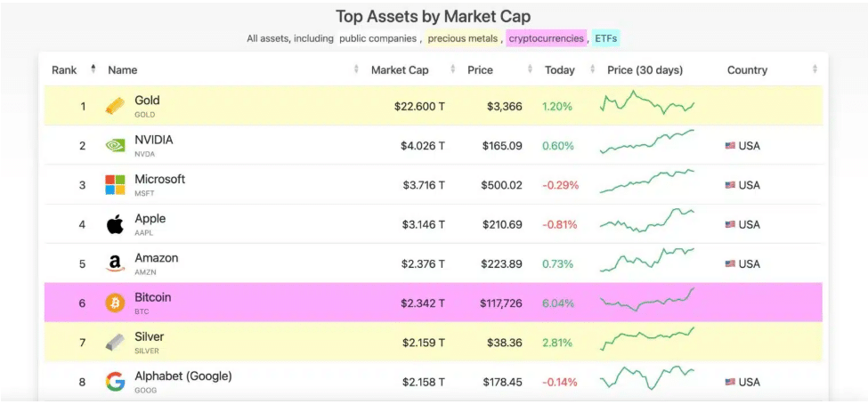Click the Bitcoin logo icon
This screenshot has height=404, width=868.
(x=115, y=303)
